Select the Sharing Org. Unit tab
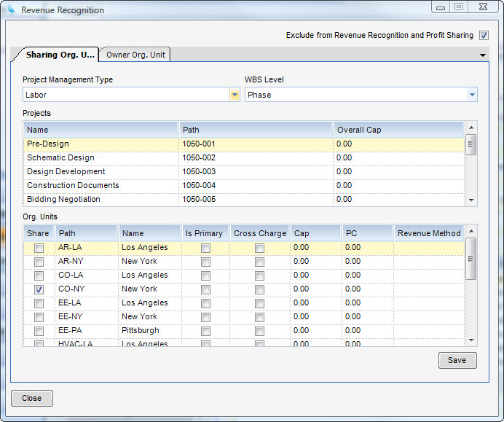 [60, 55]
